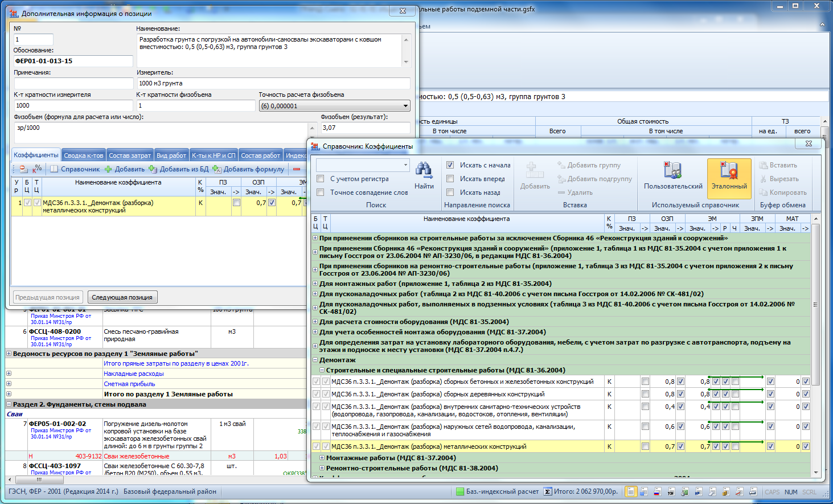
Task: Uncheck the Искать с начала checkbox
Action: click(450, 165)
